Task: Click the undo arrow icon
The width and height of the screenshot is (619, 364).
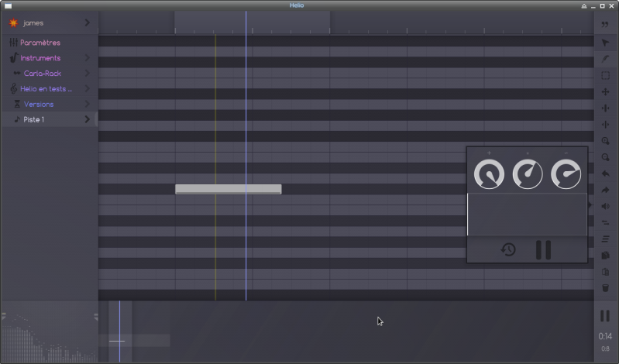Action: click(x=605, y=173)
